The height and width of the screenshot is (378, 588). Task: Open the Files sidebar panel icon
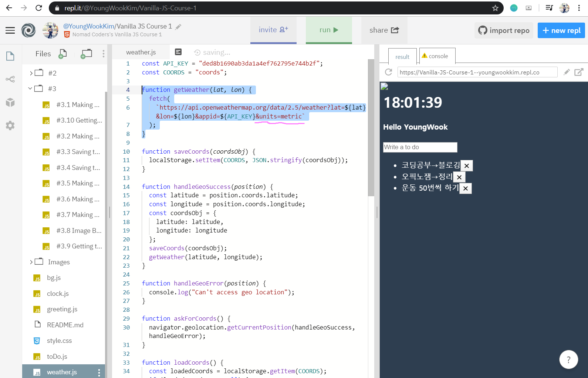(x=10, y=56)
